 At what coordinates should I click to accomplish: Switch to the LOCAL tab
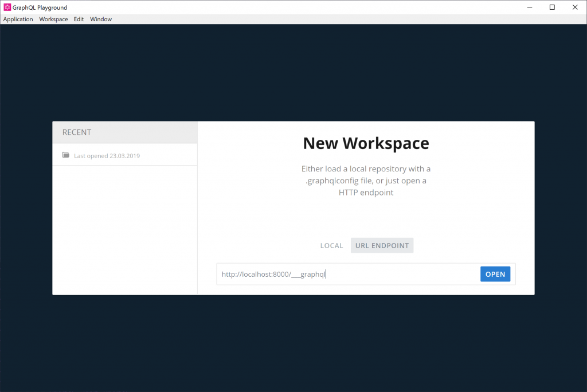click(331, 246)
